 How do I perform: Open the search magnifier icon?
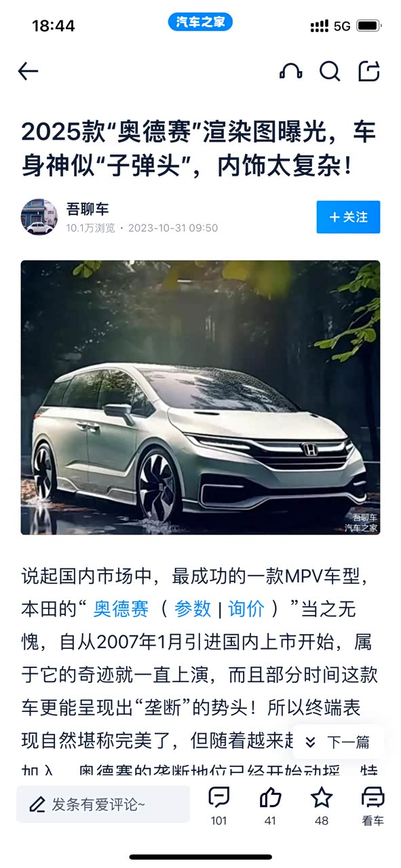[x=330, y=71]
